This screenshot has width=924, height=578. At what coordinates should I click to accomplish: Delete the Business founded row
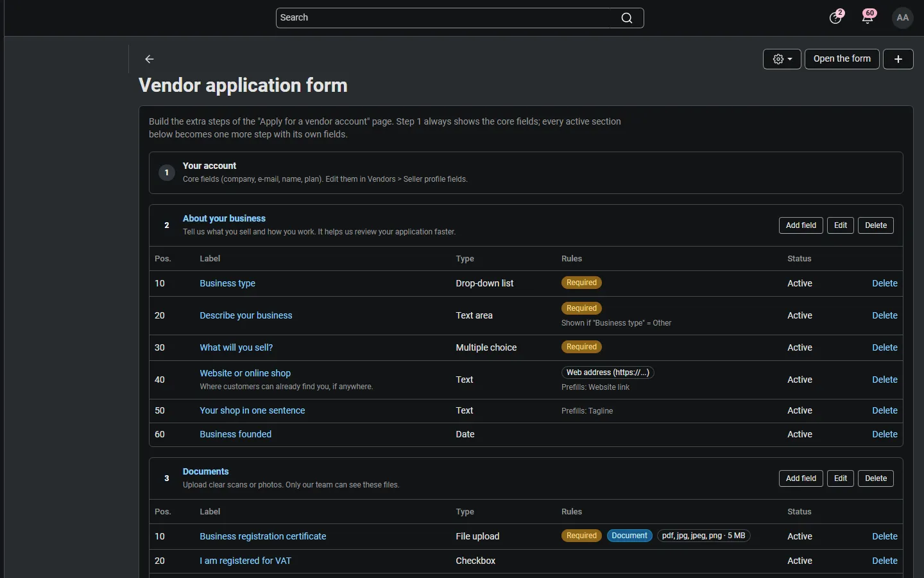(x=885, y=434)
